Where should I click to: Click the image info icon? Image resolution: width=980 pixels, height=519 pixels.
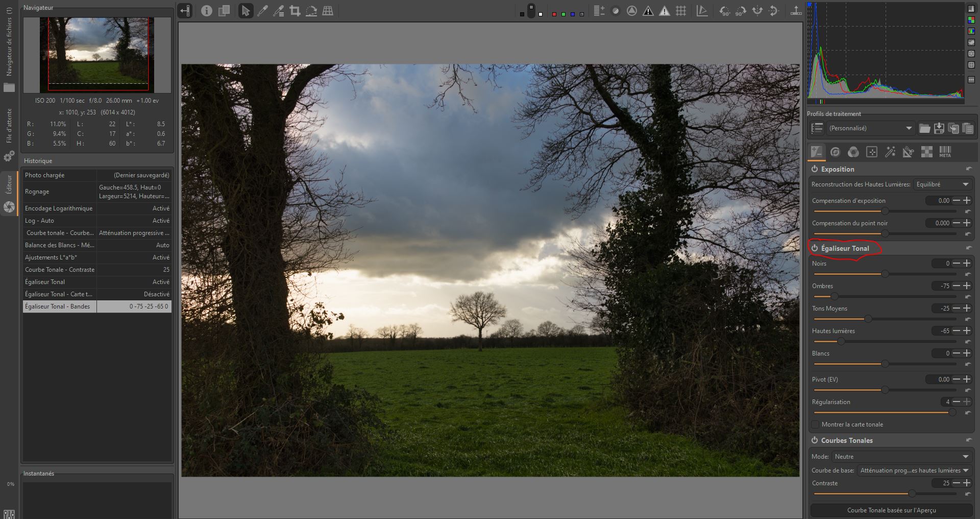click(x=206, y=11)
